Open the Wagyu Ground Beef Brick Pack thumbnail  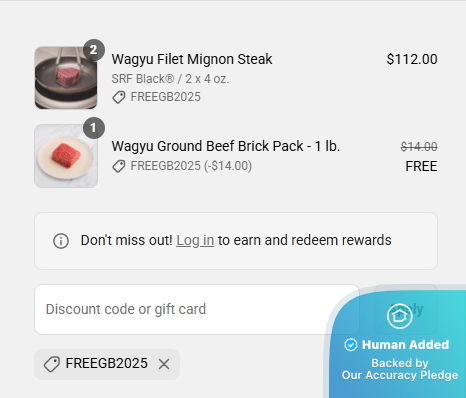coord(66,156)
